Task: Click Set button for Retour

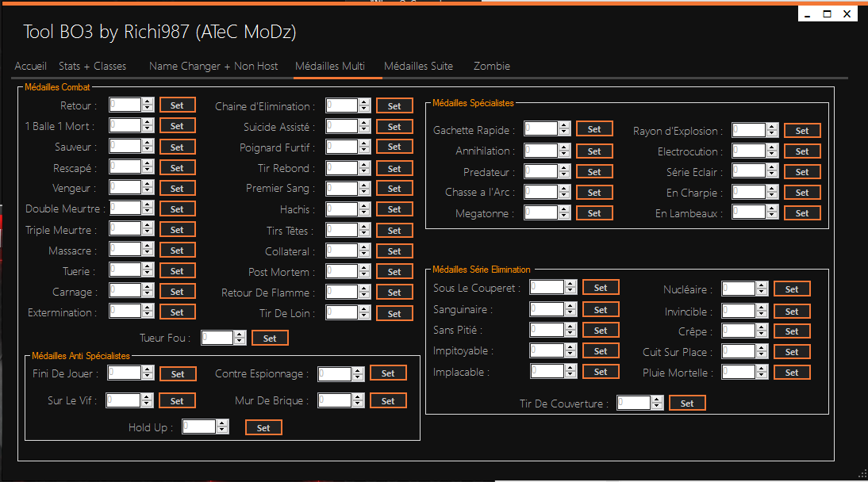Action: tap(177, 105)
